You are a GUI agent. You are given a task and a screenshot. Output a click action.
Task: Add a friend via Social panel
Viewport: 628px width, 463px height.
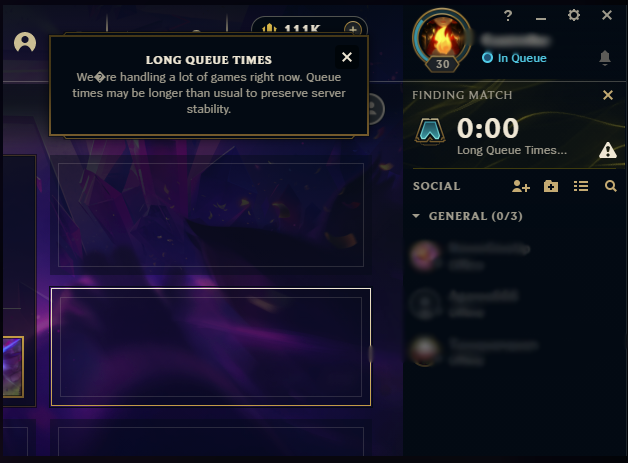click(521, 186)
